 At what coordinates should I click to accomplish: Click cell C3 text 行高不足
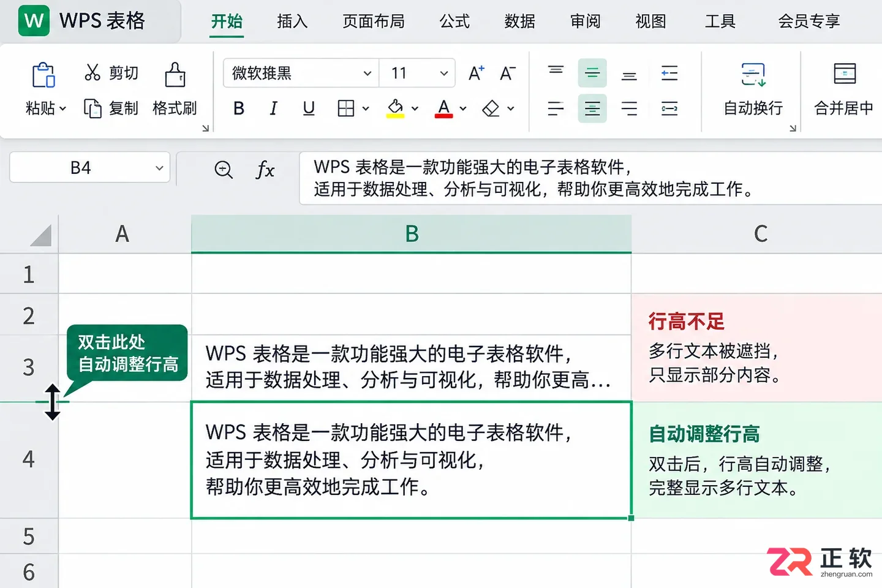[x=686, y=322]
